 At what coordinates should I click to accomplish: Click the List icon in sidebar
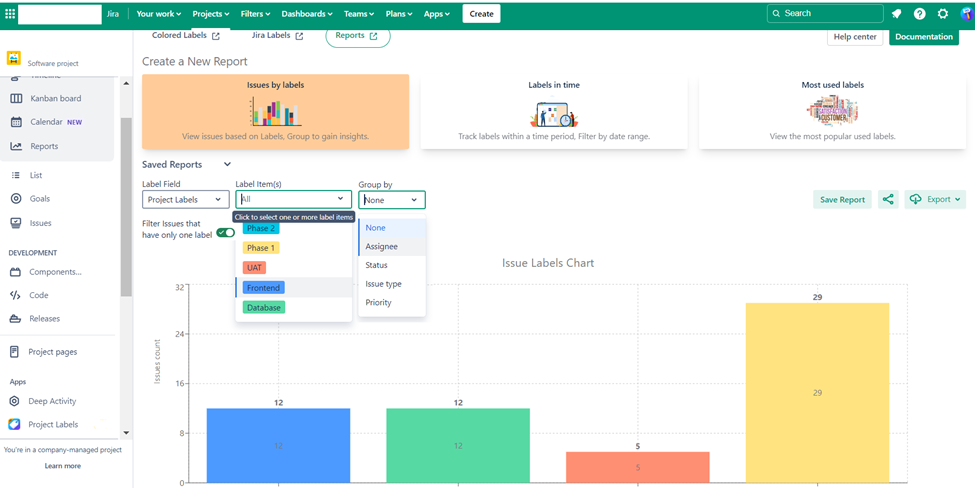pos(16,175)
